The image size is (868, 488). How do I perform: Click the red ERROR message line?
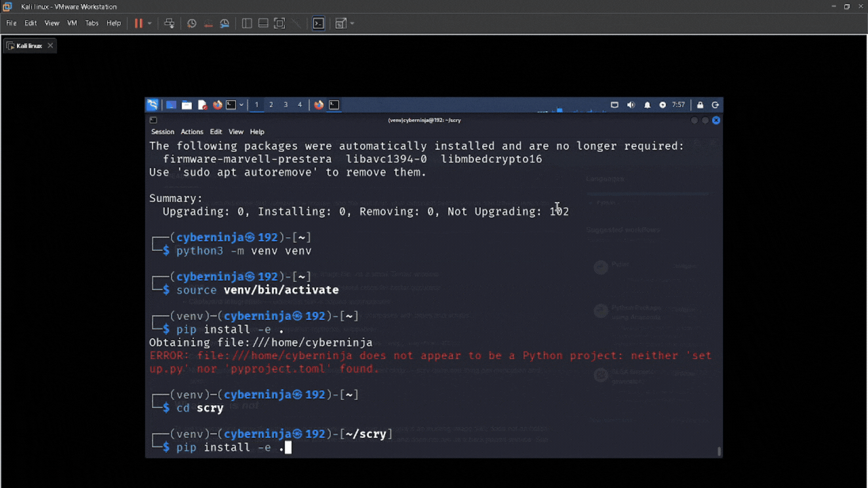[x=431, y=362]
